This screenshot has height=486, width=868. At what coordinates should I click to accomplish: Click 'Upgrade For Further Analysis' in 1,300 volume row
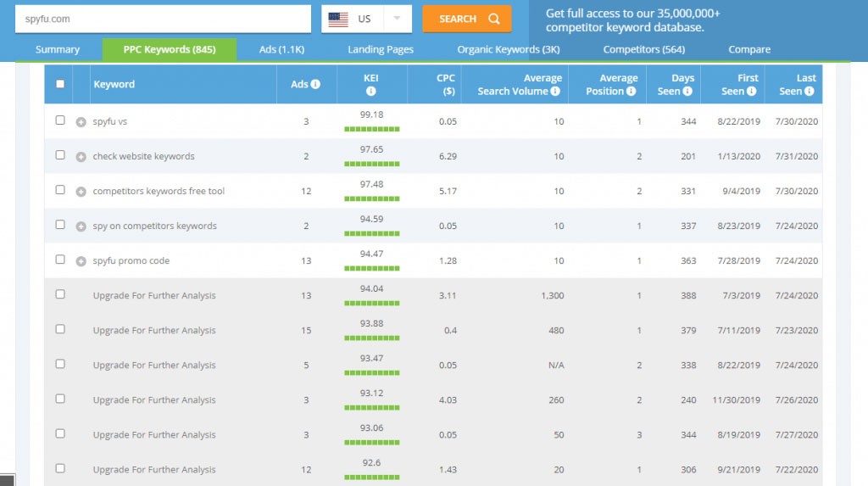pos(154,295)
